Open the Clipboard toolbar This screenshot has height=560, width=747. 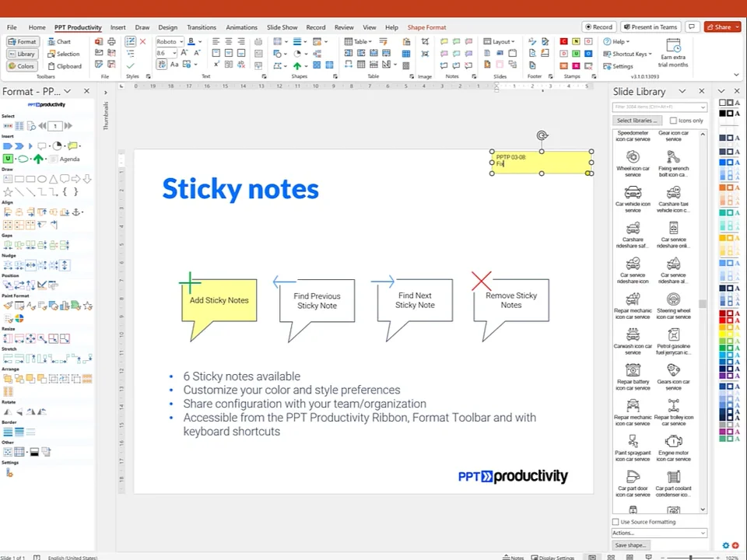(x=65, y=66)
